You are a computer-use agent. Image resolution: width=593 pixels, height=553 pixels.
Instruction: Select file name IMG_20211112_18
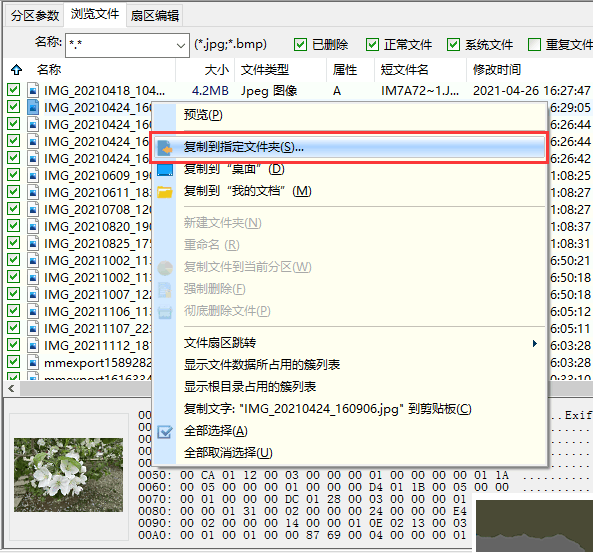pos(98,346)
